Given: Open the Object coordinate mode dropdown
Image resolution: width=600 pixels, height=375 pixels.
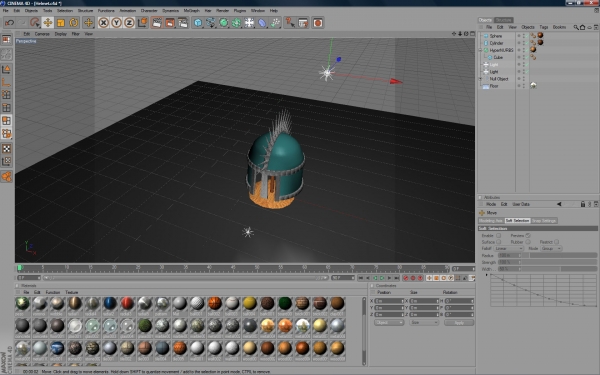Looking at the screenshot, I should (x=389, y=323).
